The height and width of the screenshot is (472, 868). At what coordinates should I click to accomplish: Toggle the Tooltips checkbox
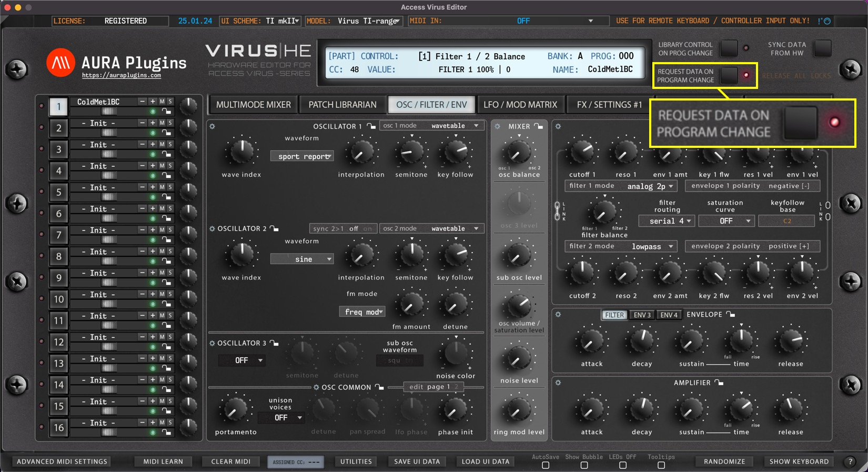661,465
